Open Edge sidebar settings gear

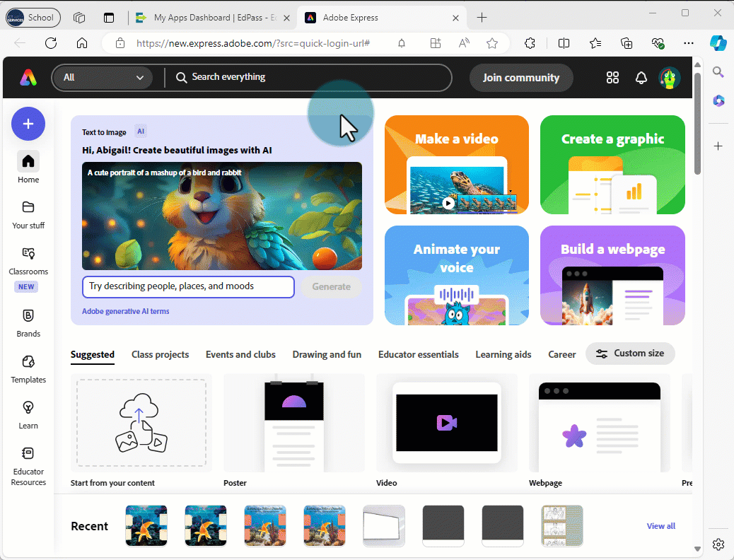(x=718, y=544)
